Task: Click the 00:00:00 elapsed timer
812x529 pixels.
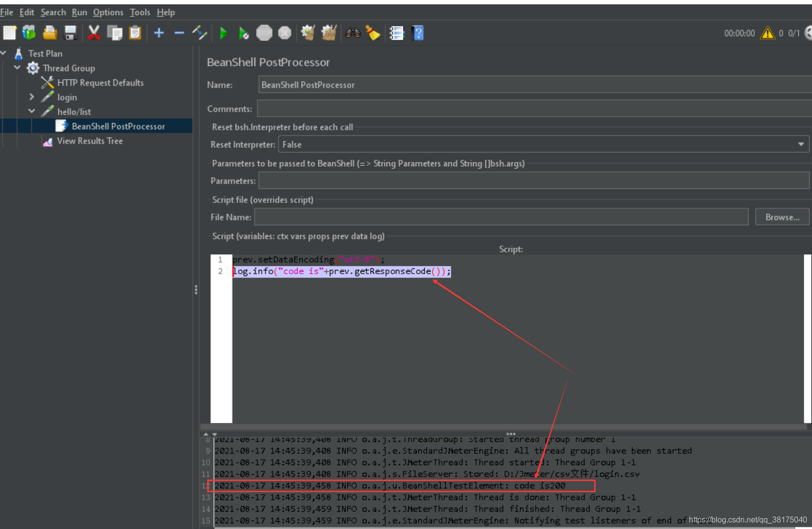Action: [739, 33]
